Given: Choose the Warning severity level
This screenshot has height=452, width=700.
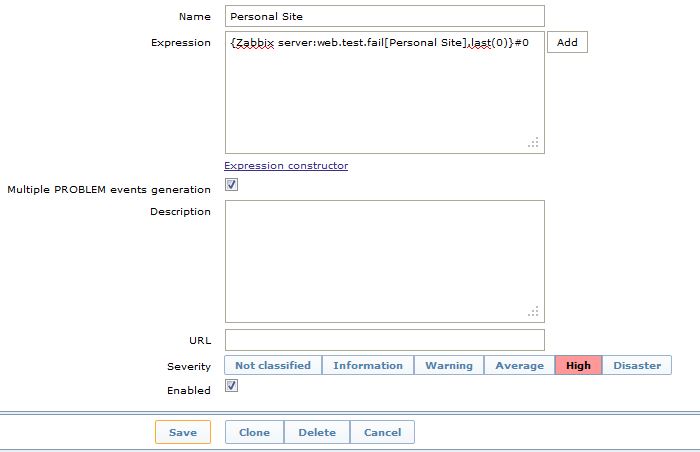Looking at the screenshot, I should coord(449,366).
